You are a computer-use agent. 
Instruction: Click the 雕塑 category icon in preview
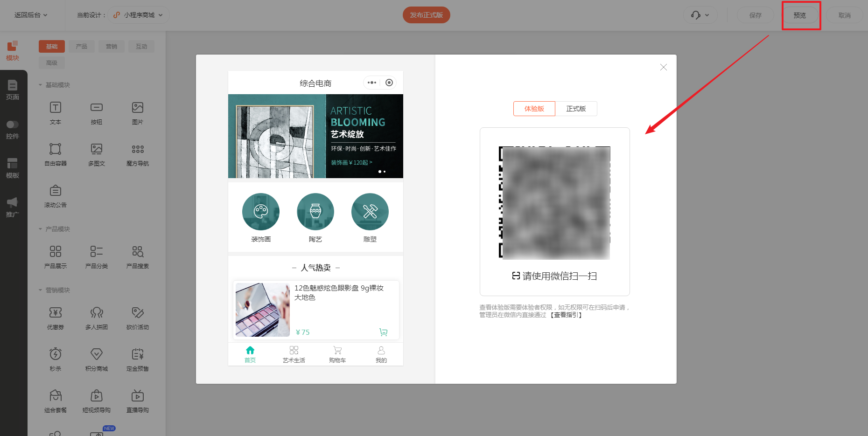click(x=370, y=212)
